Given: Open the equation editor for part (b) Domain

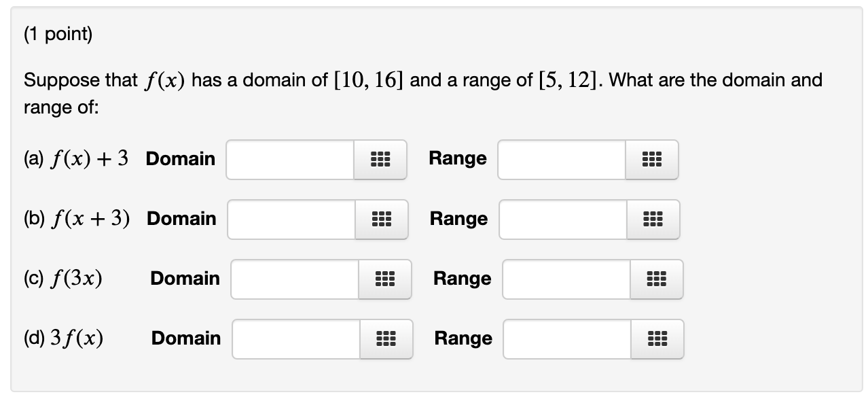Looking at the screenshot, I should (382, 220).
